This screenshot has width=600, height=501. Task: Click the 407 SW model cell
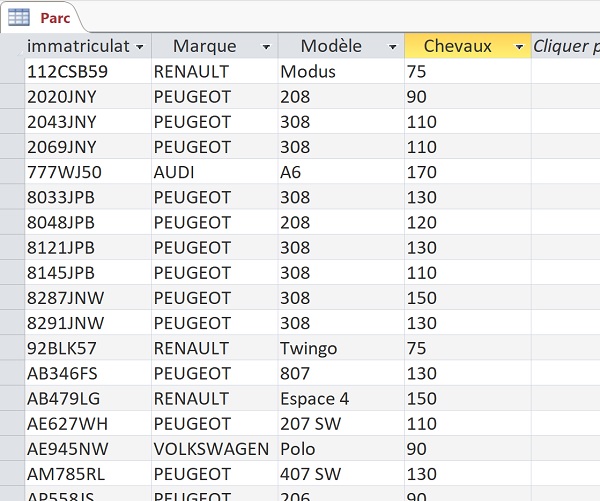click(341, 474)
